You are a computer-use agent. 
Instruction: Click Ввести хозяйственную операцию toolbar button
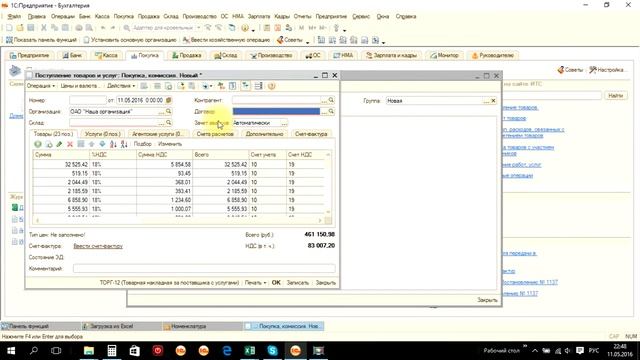click(x=226, y=40)
